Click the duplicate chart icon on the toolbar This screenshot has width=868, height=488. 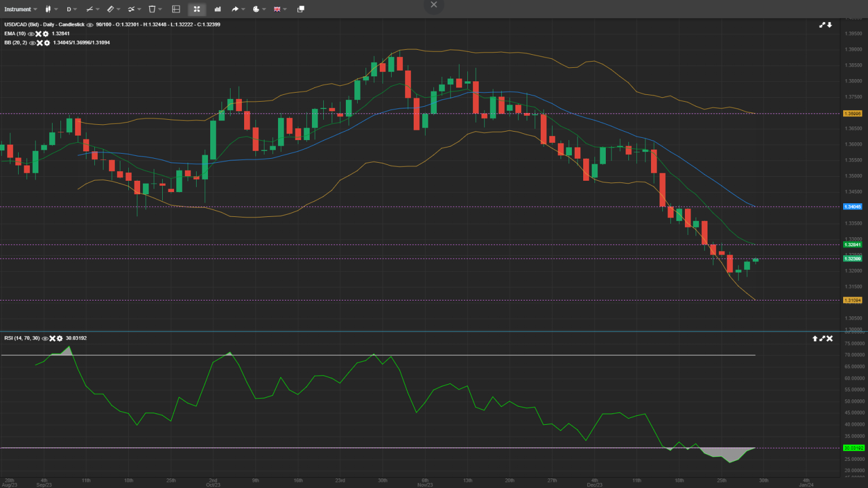pyautogui.click(x=301, y=9)
